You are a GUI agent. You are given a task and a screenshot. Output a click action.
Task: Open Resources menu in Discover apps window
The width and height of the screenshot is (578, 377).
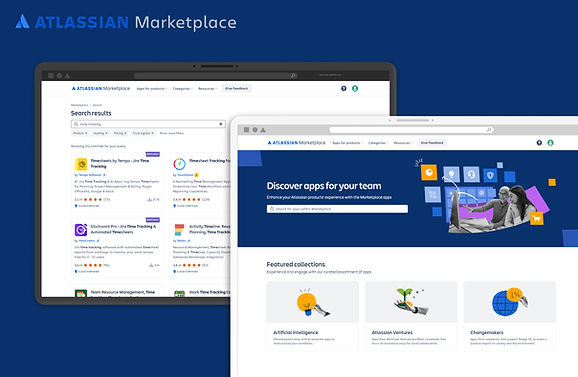tap(403, 143)
